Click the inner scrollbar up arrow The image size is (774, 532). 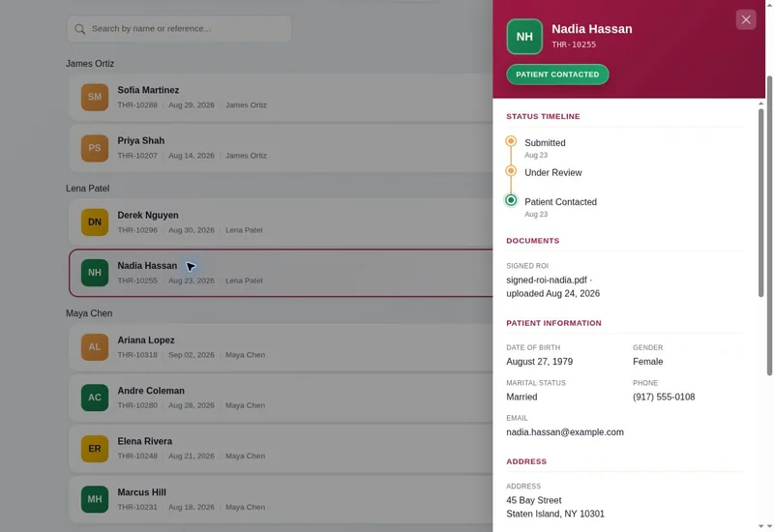pos(760,103)
